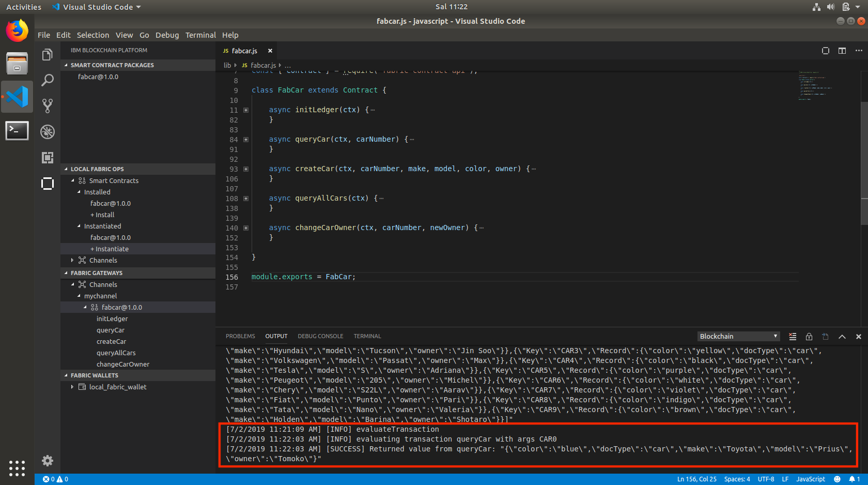The width and height of the screenshot is (868, 485).
Task: Collapse the mychannel tree node
Action: (79, 296)
